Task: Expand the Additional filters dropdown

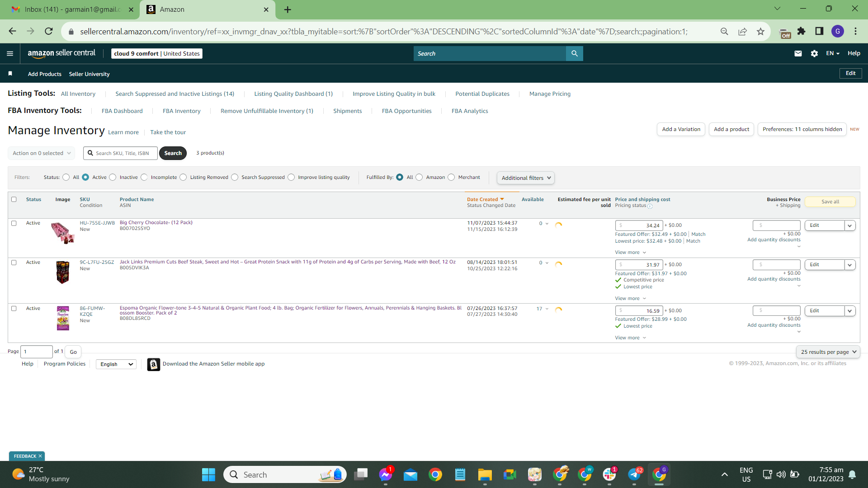Action: (525, 178)
